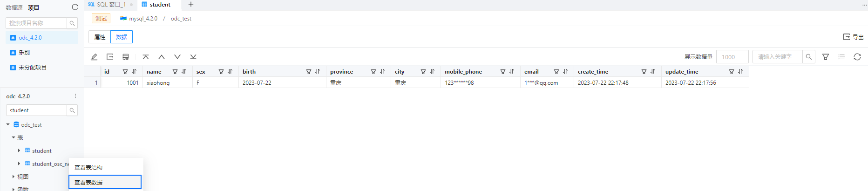
Task: Select the mobile_phone cell 123******98
Action: [481, 82]
